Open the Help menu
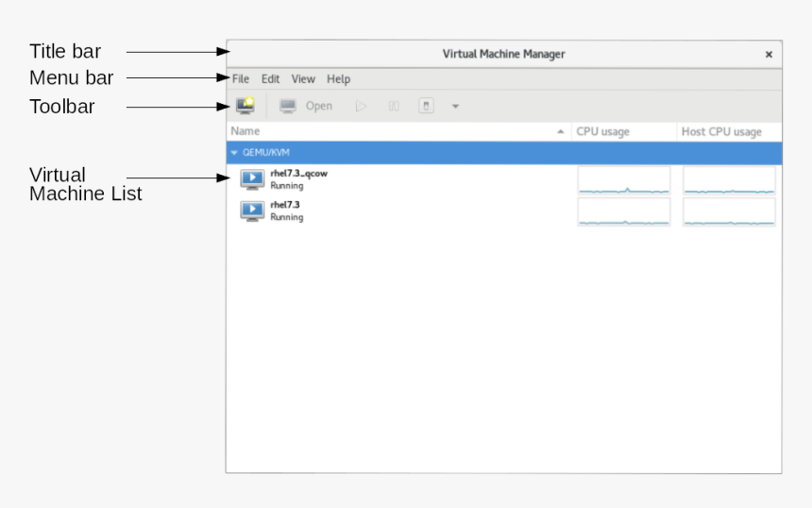This screenshot has width=812, height=508. pos(338,79)
